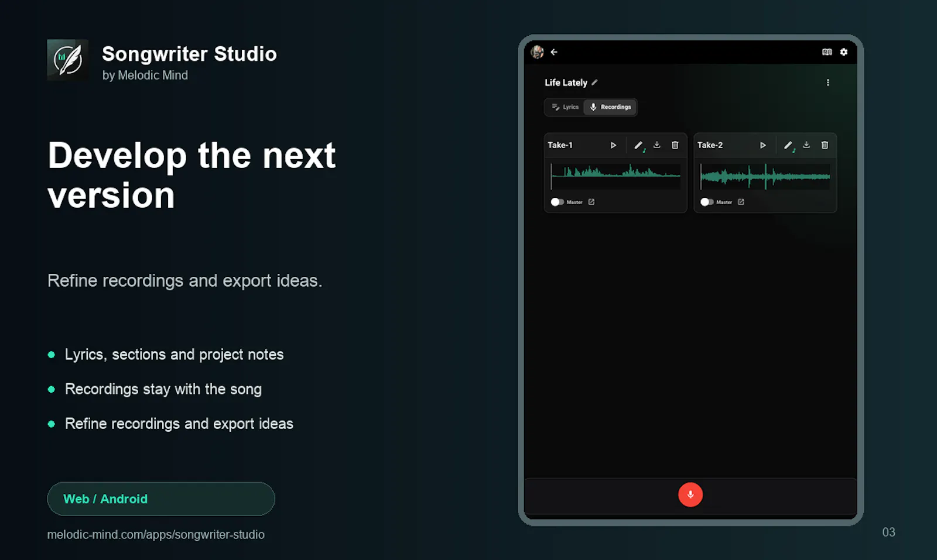Click the Take-2 name label
The height and width of the screenshot is (560, 937).
pos(710,145)
